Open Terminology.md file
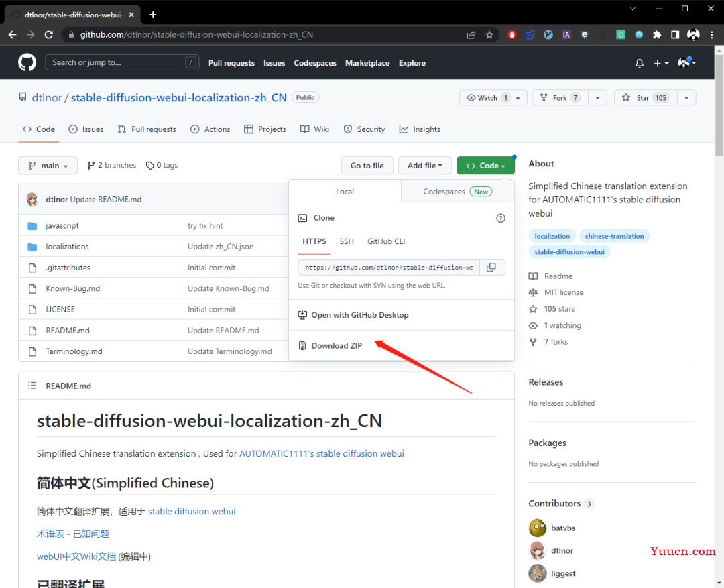The image size is (724, 588). 74,351
